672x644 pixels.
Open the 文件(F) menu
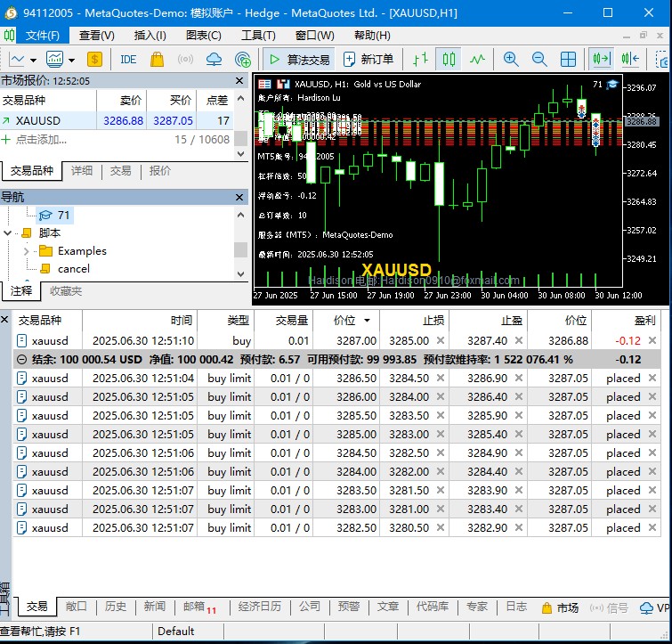(x=42, y=35)
